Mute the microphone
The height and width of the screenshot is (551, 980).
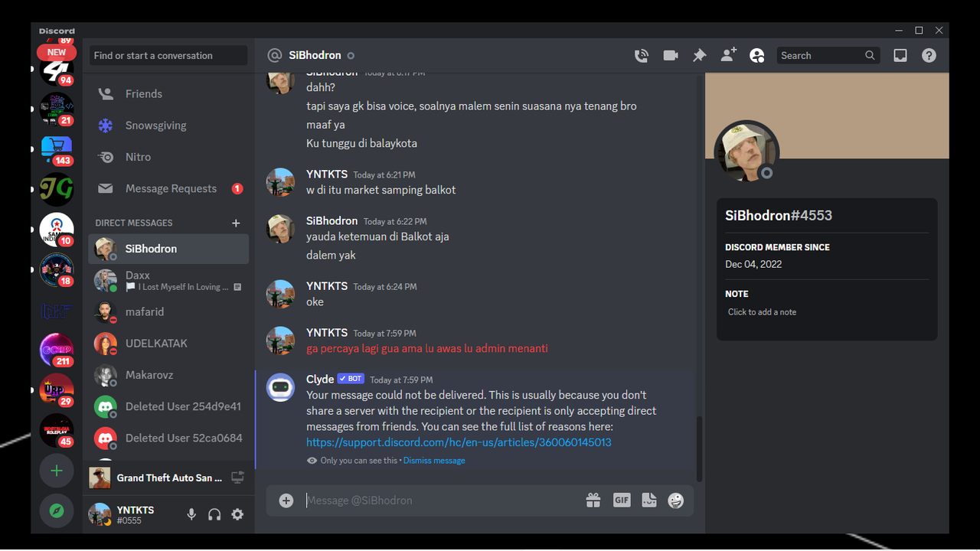[191, 514]
